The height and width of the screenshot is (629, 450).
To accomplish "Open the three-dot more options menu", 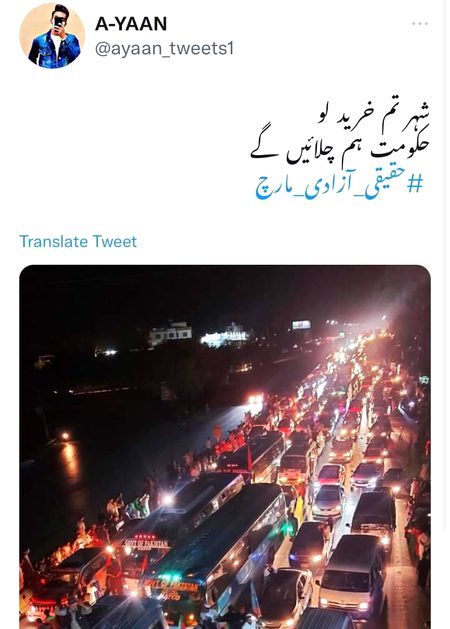I will [420, 24].
